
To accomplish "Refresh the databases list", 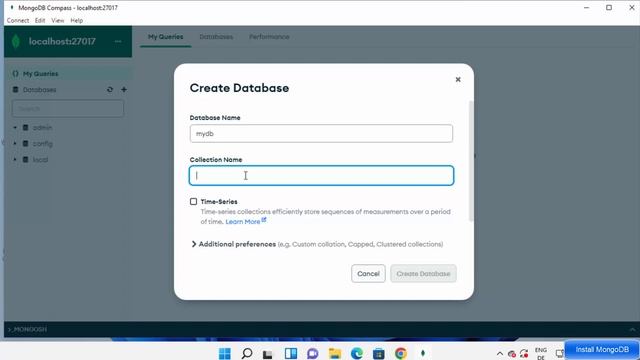I will (x=110, y=89).
